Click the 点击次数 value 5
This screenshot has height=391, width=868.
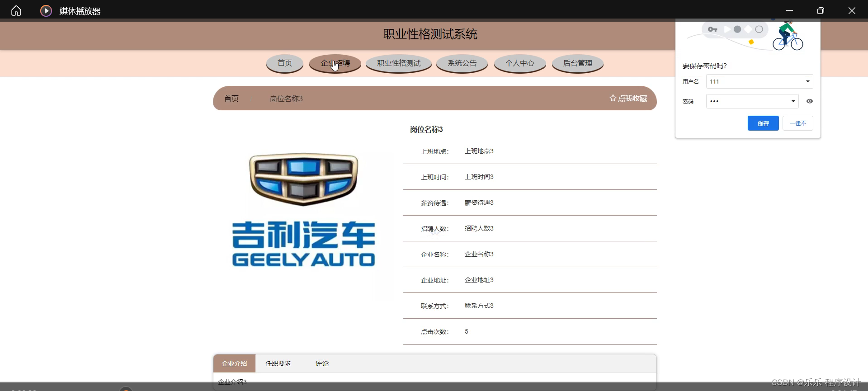click(x=467, y=331)
